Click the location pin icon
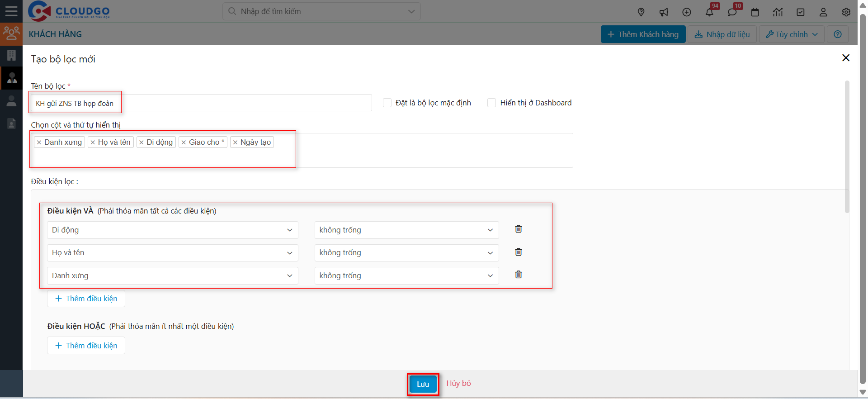The image size is (868, 399). [641, 12]
